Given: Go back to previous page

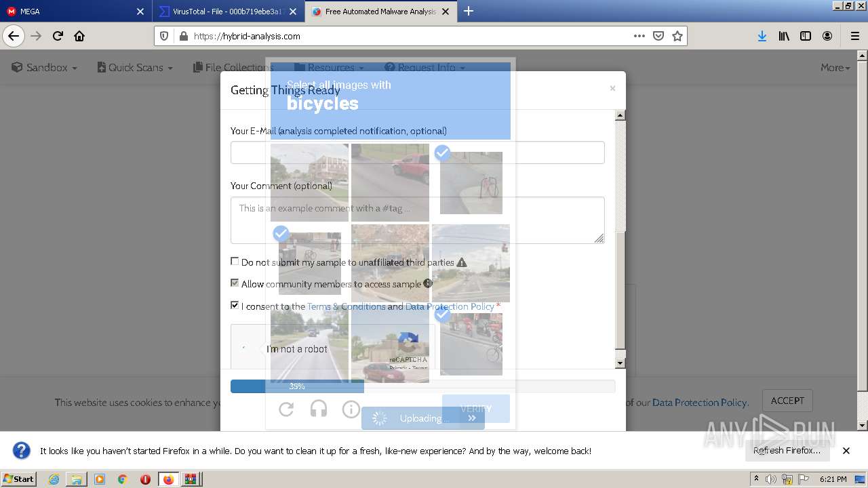Looking at the screenshot, I should 14,36.
